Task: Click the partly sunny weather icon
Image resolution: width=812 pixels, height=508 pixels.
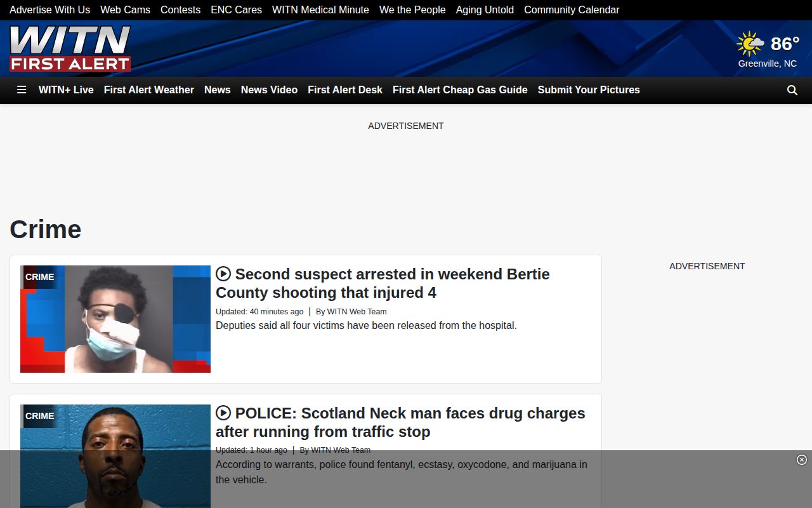Action: coord(750,44)
